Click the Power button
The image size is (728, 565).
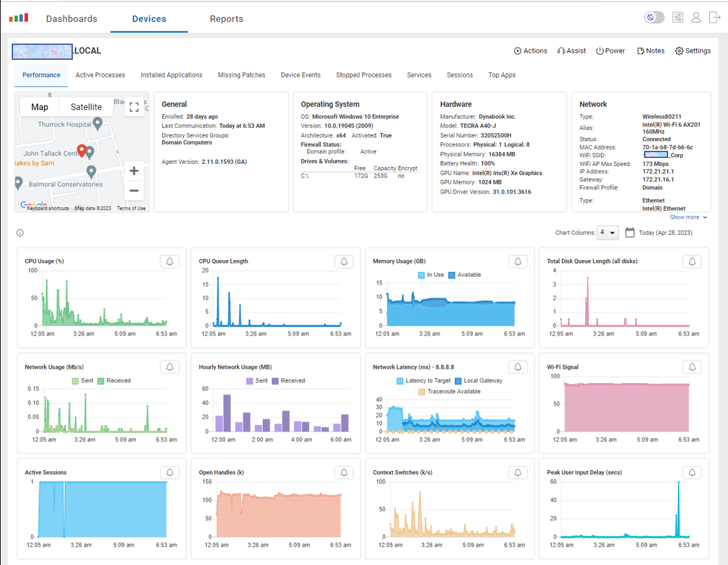click(610, 51)
